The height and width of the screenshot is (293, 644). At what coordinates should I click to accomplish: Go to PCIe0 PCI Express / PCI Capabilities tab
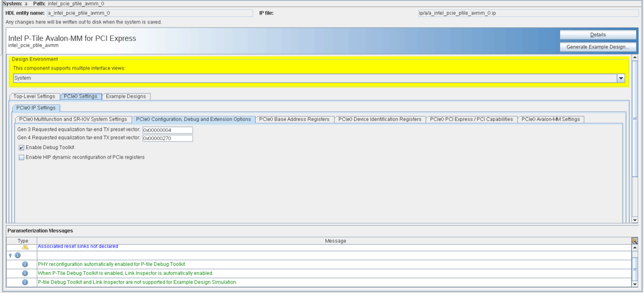click(472, 120)
